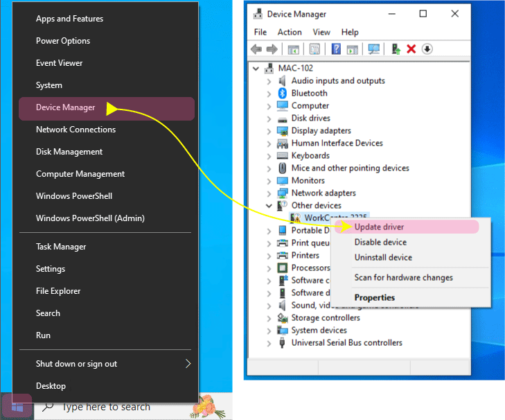Screen dimensions: 505x420
Task: Click the Help question mark toolbar icon
Action: (336, 49)
